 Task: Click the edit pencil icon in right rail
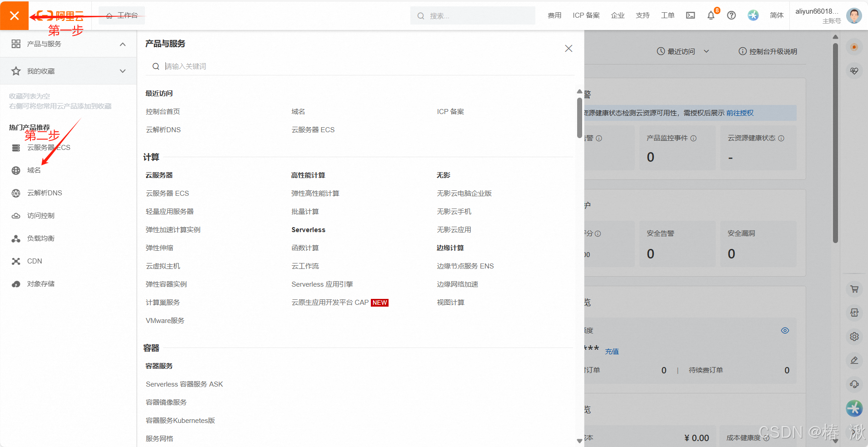(x=854, y=360)
